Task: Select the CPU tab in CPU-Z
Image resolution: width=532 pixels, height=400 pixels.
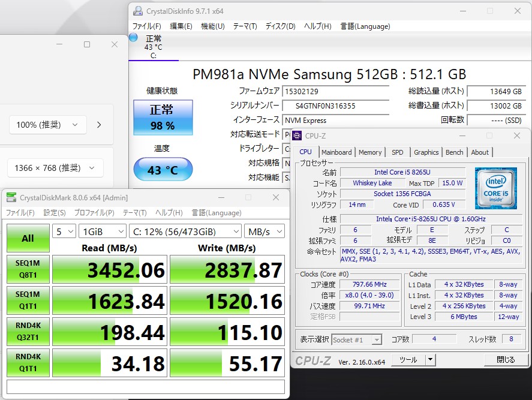Action: pos(305,152)
